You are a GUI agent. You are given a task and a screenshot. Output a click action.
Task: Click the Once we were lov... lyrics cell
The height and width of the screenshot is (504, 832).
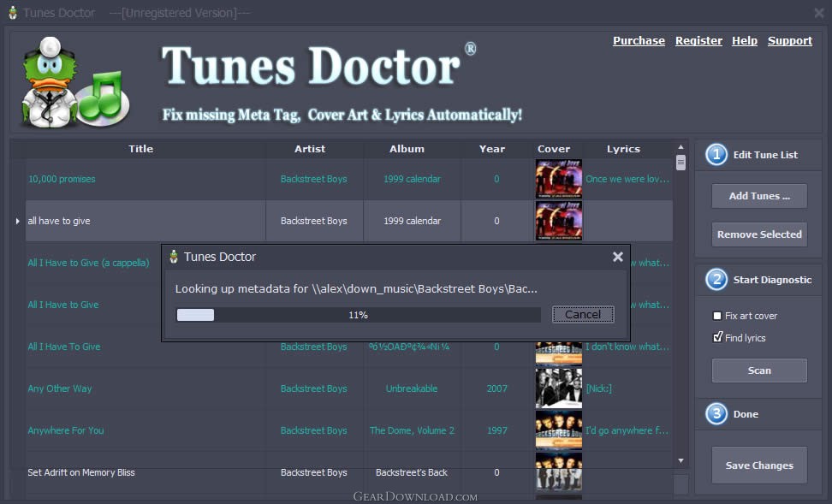coord(627,179)
